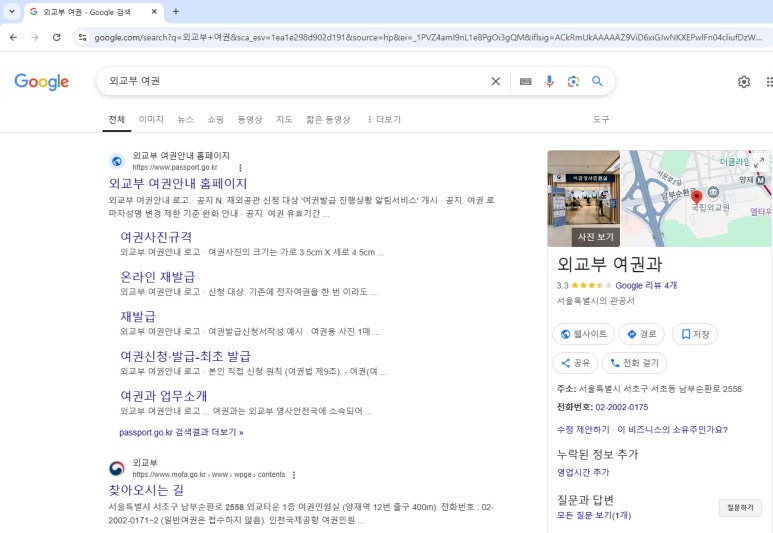Click the blue magnifier search button
Viewport: 773px width, 533px height.
click(597, 81)
